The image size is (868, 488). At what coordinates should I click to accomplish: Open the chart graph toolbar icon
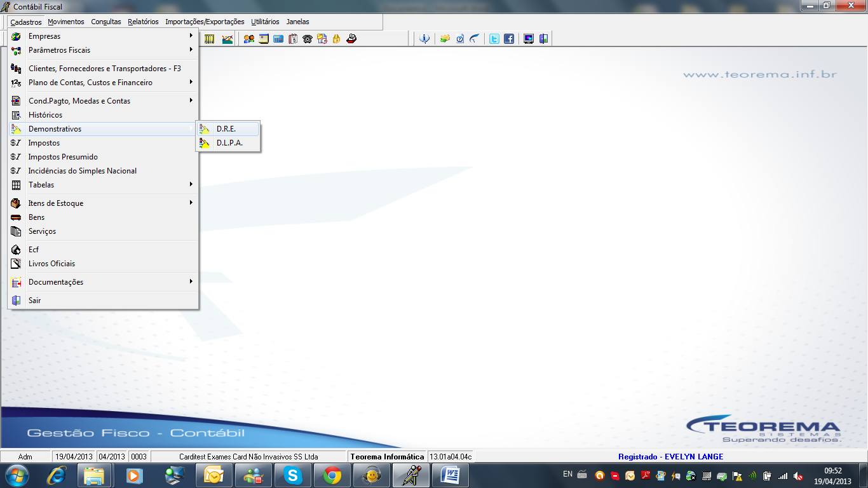(227, 39)
